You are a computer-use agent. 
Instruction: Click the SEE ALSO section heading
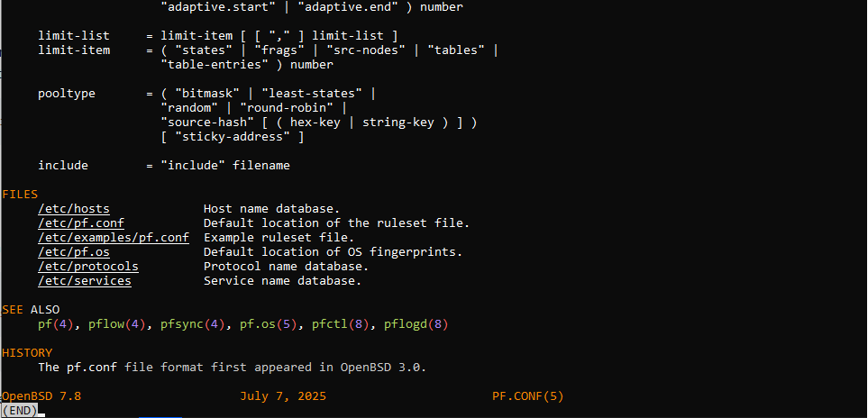[x=31, y=310]
